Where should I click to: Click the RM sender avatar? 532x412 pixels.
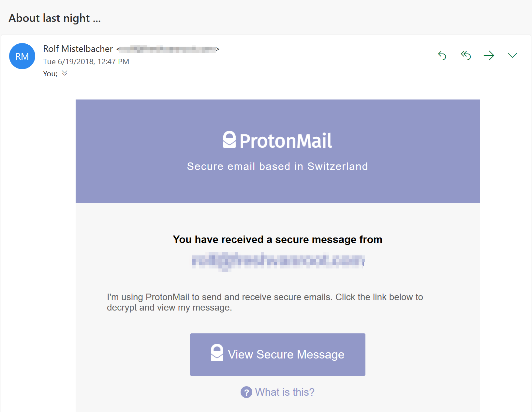click(22, 56)
